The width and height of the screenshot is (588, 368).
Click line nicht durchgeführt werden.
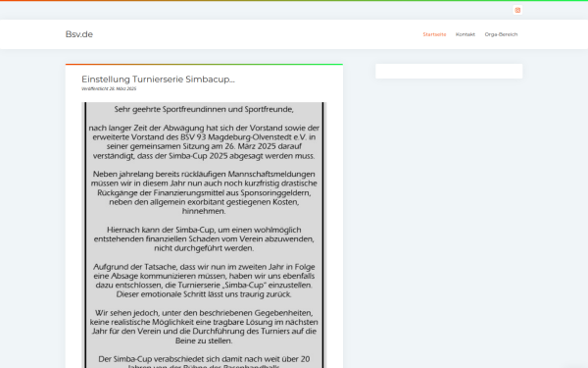[x=204, y=248]
